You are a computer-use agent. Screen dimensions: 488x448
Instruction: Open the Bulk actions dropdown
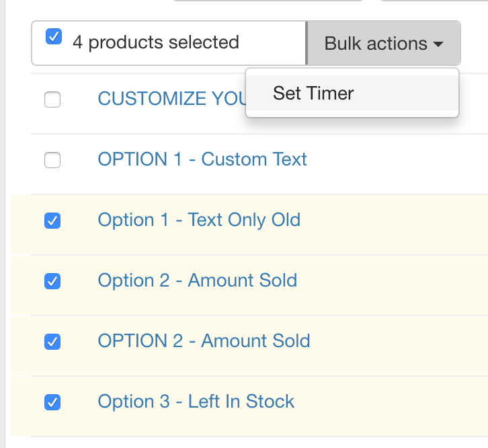[x=383, y=44]
